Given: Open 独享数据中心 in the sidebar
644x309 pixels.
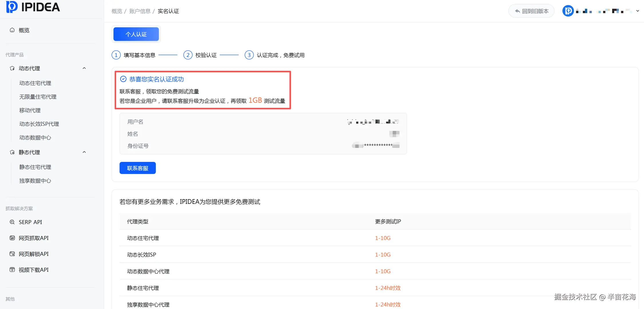Looking at the screenshot, I should (35, 181).
